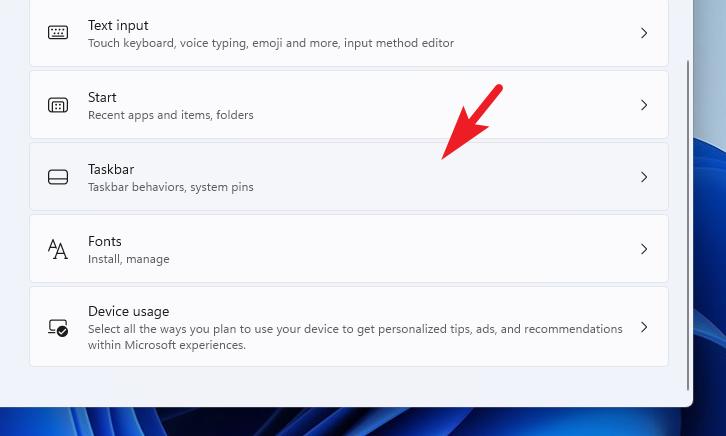Viewport: 726px width, 436px height.
Task: Open the Device usage chevron
Action: point(644,327)
